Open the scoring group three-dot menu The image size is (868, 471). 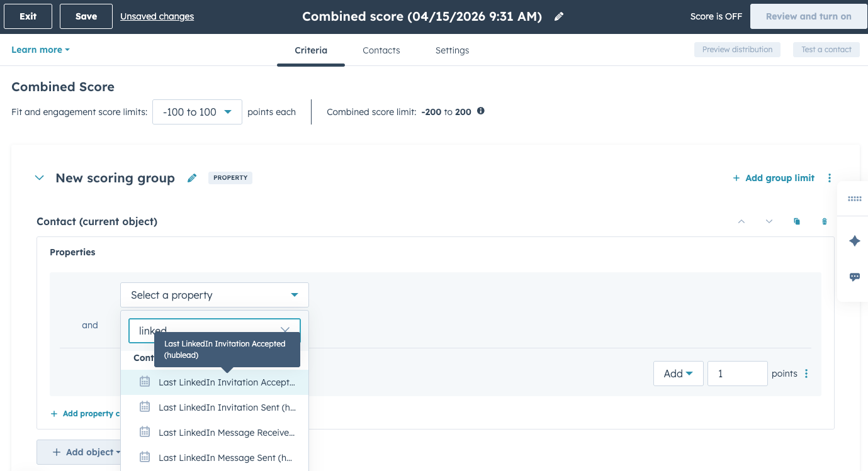(x=830, y=178)
